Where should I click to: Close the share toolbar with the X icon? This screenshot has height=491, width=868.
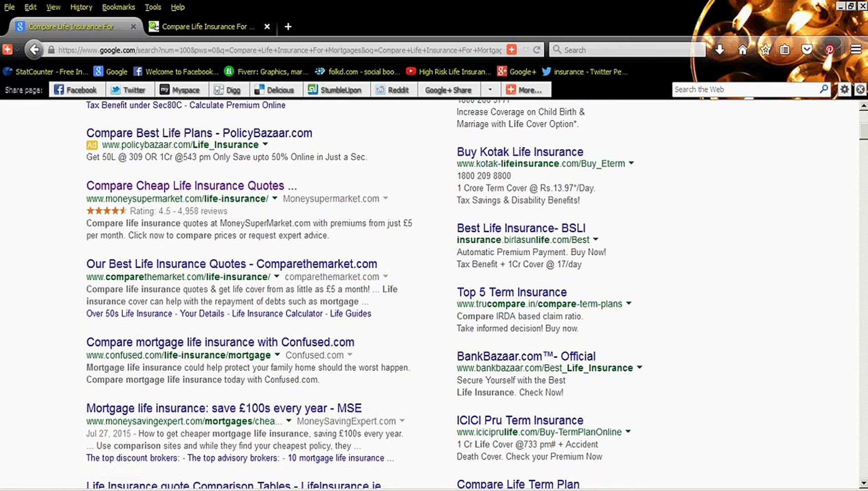tap(860, 90)
